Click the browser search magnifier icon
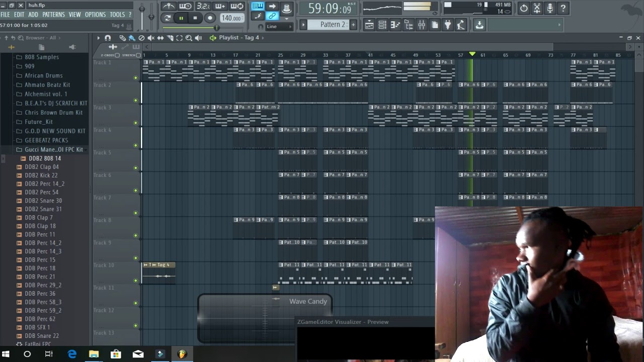The height and width of the screenshot is (362, 644). (21, 38)
